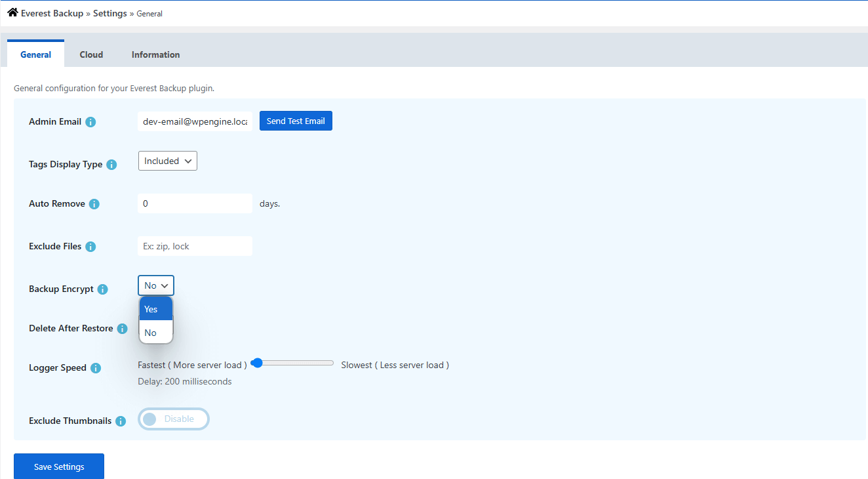The height and width of the screenshot is (479, 868).
Task: Click the Exclude Files input field
Action: pyautogui.click(x=195, y=246)
